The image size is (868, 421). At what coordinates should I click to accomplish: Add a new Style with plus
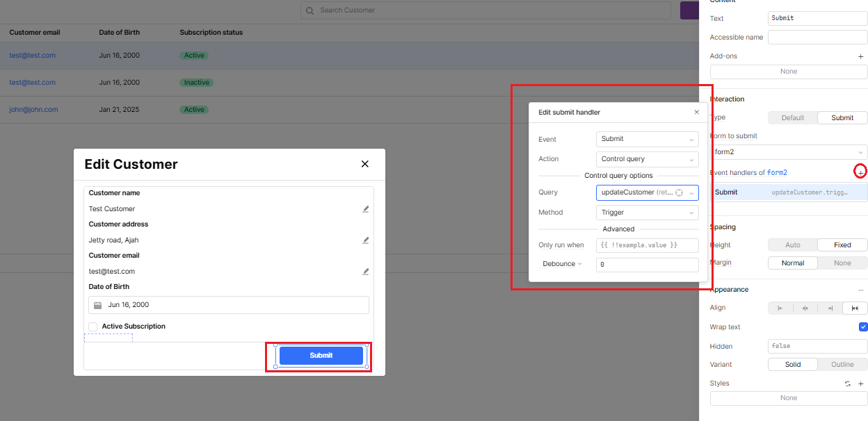tap(861, 383)
